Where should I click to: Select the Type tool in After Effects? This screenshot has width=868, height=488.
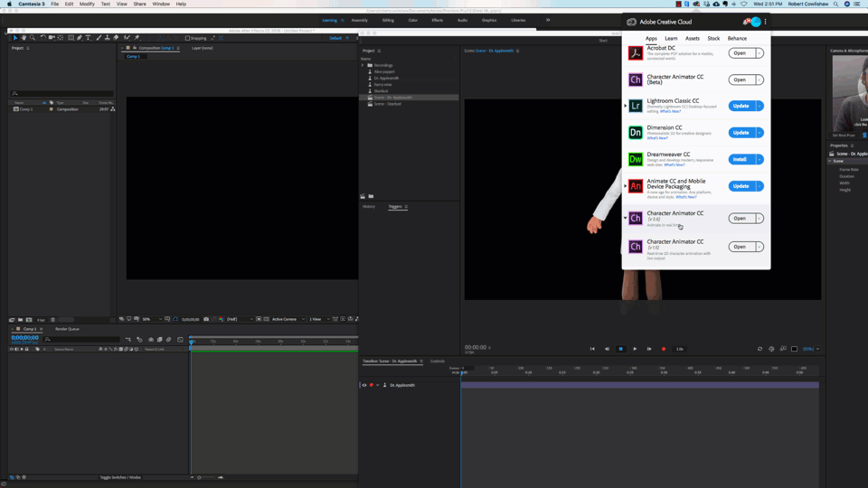click(88, 38)
